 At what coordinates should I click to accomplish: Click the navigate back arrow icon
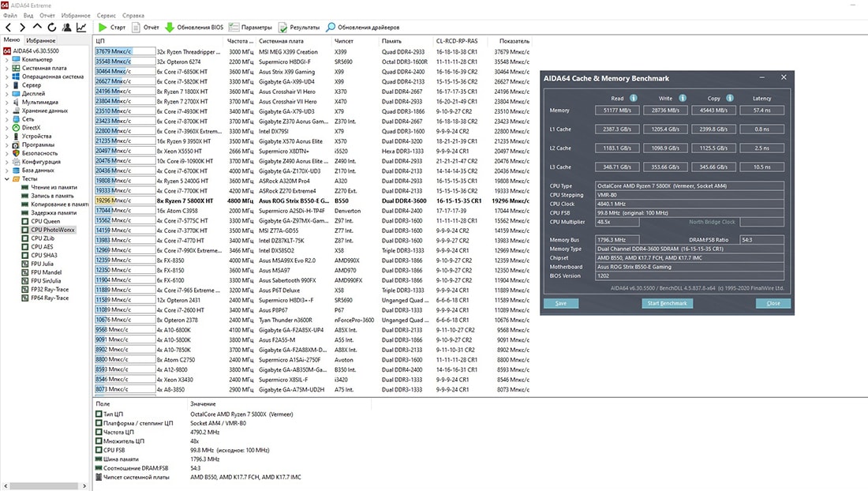(x=9, y=27)
